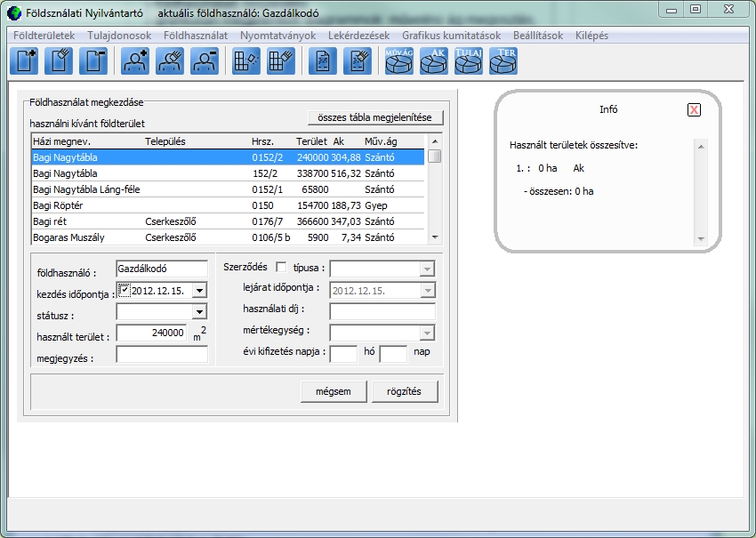Select the Bagi rét row
This screenshot has width=756, height=538.
tap(228, 221)
